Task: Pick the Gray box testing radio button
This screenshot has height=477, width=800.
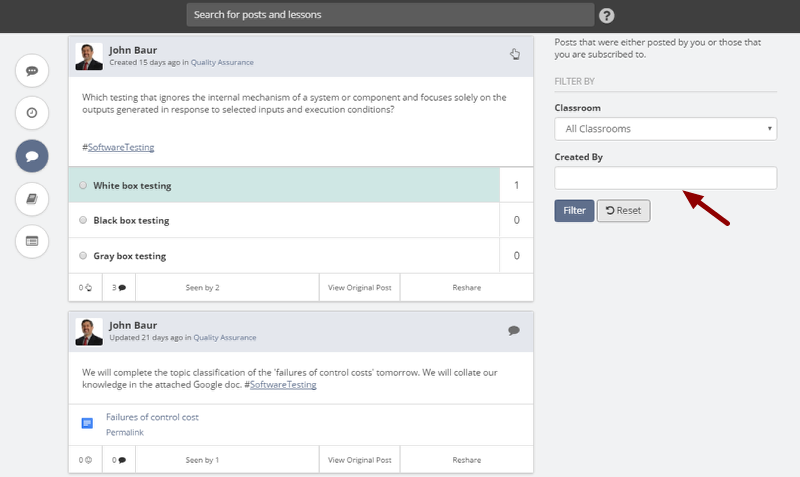Action: [83, 256]
